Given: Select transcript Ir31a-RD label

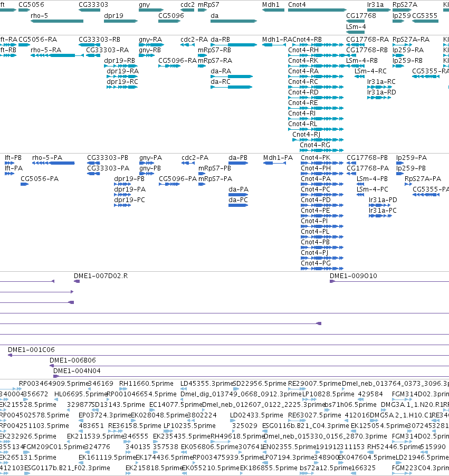Looking at the screenshot, I should tap(381, 92).
